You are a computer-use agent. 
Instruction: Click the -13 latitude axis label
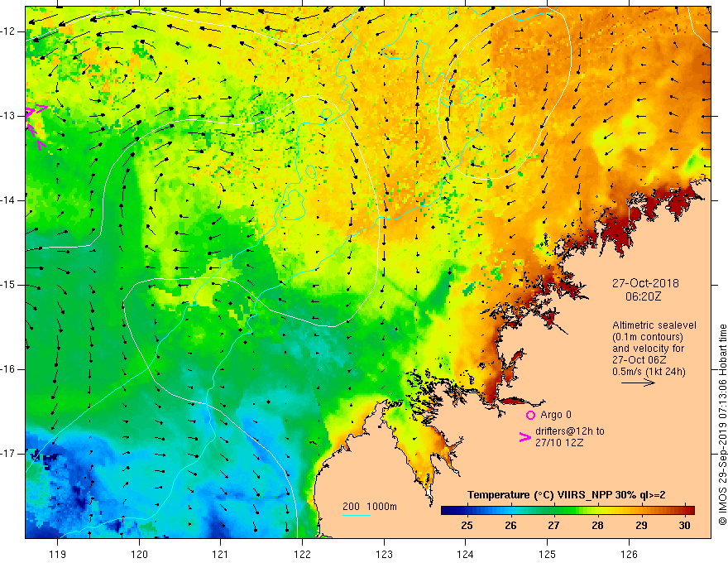(9, 116)
